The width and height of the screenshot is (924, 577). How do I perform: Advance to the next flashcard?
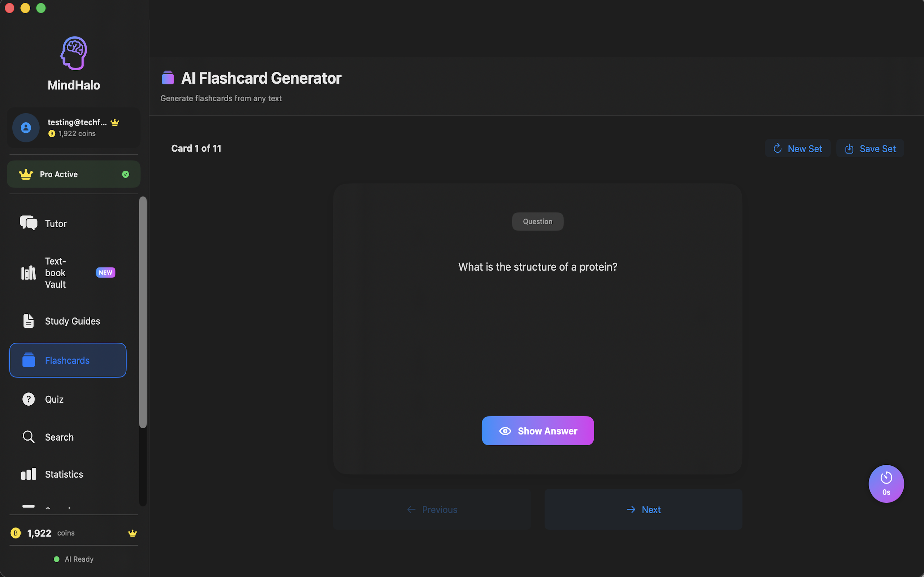click(642, 509)
